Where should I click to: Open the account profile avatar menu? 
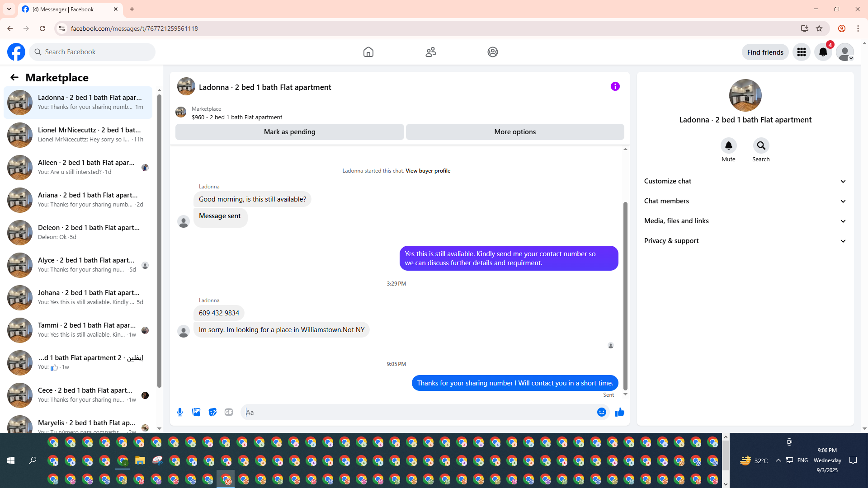[x=845, y=52]
